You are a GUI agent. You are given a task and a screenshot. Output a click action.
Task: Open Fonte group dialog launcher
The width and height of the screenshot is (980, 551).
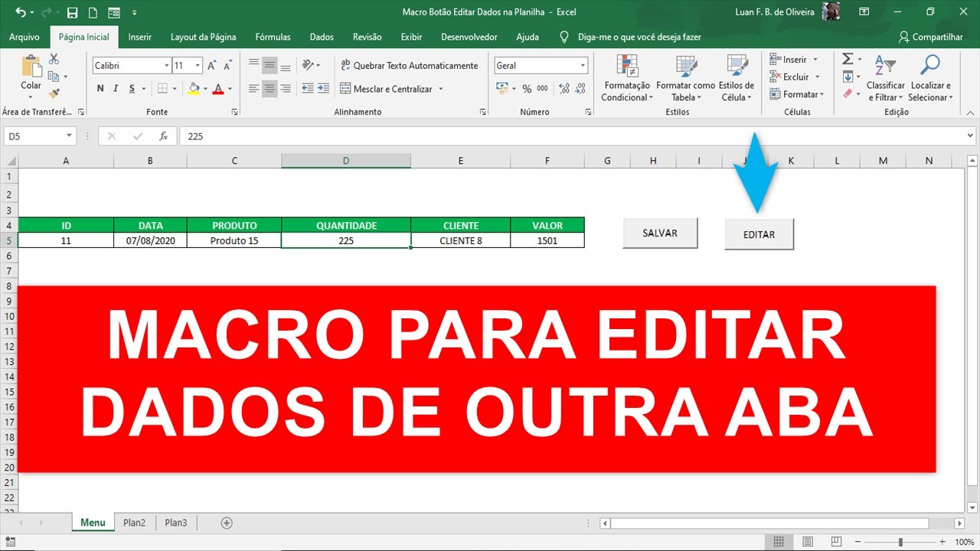[x=234, y=112]
